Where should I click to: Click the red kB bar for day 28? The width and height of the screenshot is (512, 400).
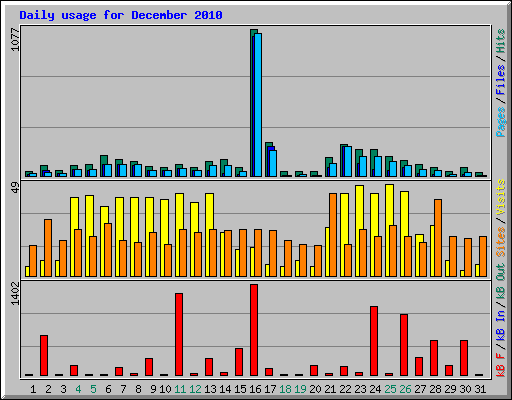(x=434, y=358)
